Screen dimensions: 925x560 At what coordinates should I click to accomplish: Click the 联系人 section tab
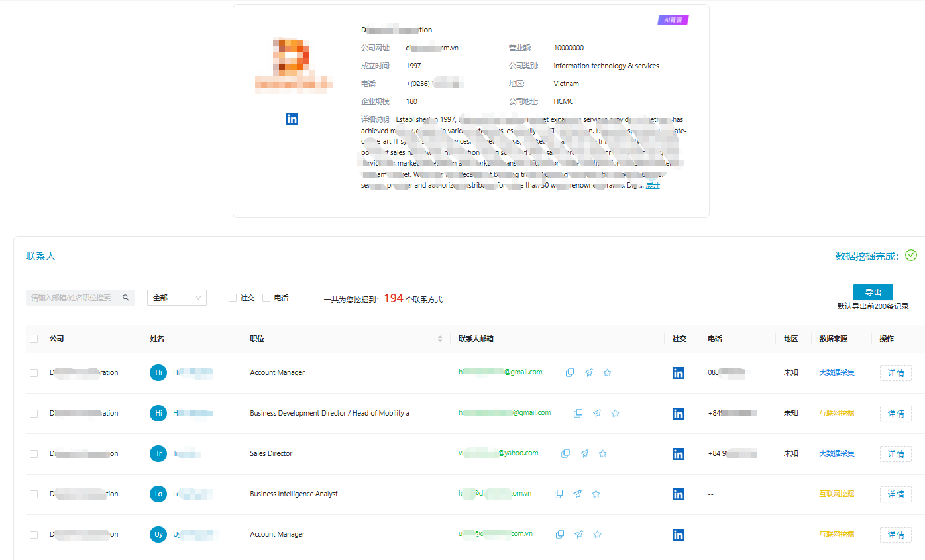pyautogui.click(x=40, y=256)
